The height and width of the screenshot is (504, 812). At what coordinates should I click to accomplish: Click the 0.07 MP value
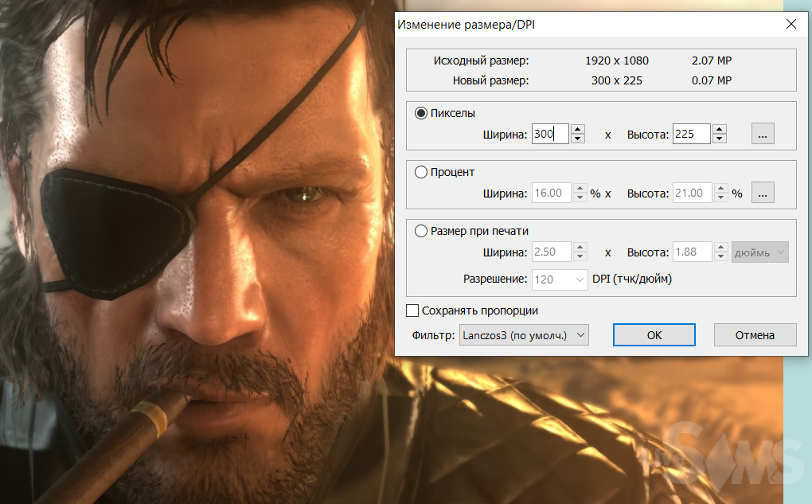712,80
